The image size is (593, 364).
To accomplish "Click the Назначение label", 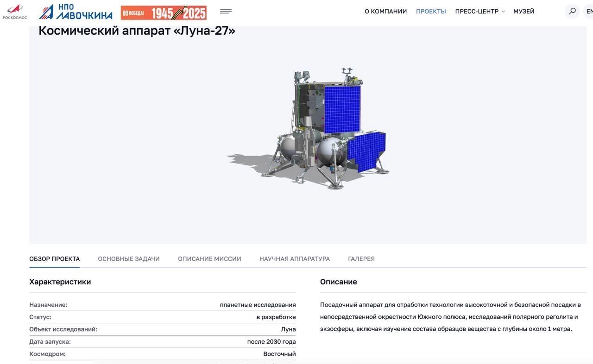I will pos(48,305).
